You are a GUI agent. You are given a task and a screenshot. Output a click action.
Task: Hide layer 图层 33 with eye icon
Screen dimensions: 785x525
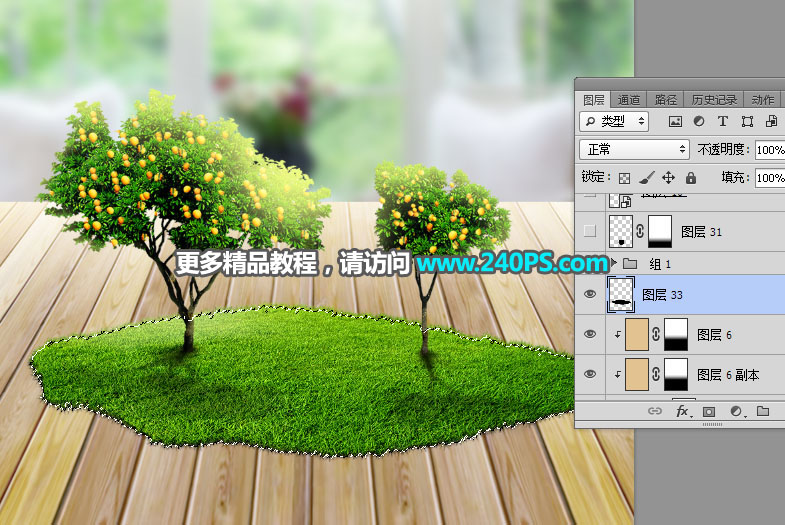pos(590,294)
